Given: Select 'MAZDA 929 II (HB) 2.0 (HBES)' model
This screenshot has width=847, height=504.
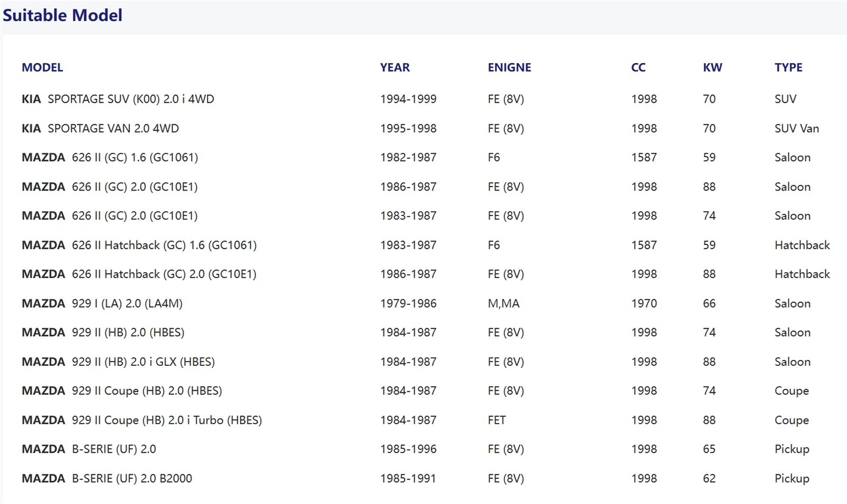Looking at the screenshot, I should 103,332.
